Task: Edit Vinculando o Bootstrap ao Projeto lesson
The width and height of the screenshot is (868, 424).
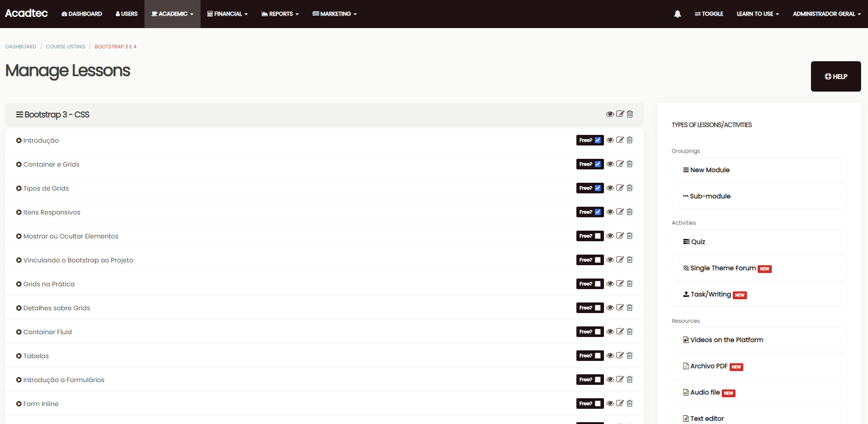Action: [620, 260]
